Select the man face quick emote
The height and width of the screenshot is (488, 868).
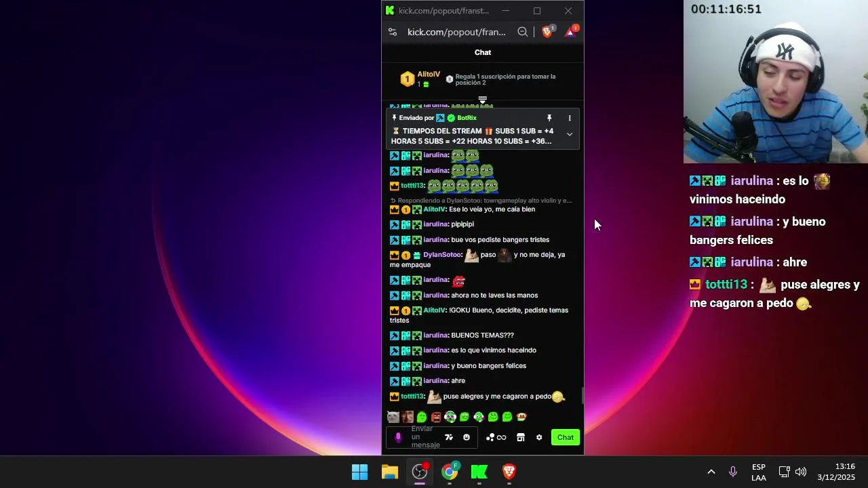(x=408, y=417)
